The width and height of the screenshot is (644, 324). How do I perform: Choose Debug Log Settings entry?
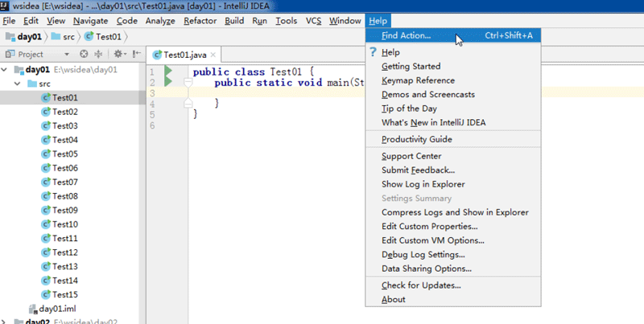point(453,254)
